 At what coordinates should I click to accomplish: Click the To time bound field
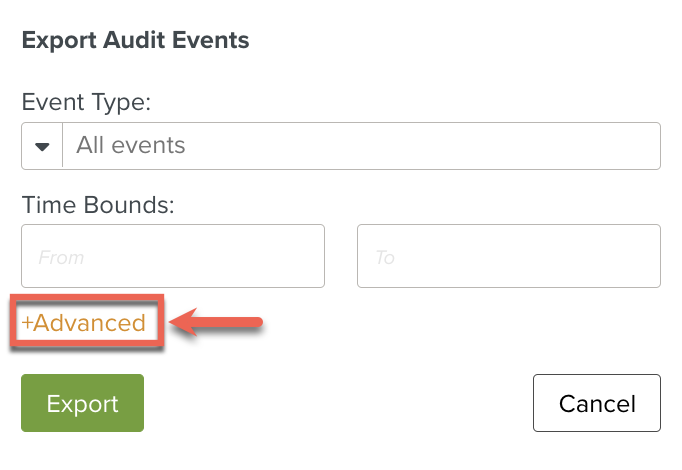point(508,256)
